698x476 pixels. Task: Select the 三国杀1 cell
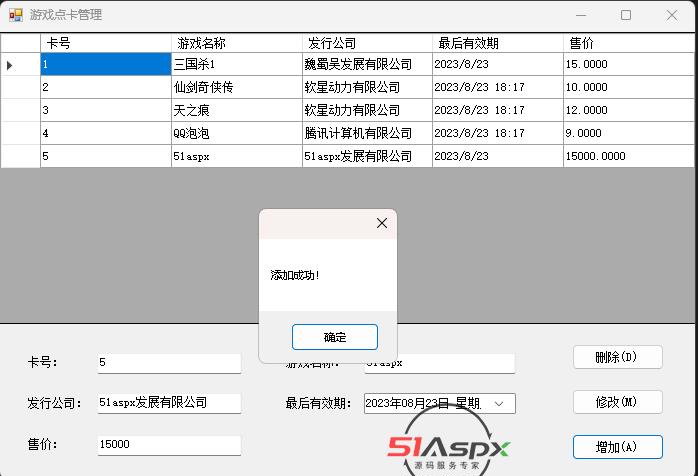pyautogui.click(x=237, y=65)
